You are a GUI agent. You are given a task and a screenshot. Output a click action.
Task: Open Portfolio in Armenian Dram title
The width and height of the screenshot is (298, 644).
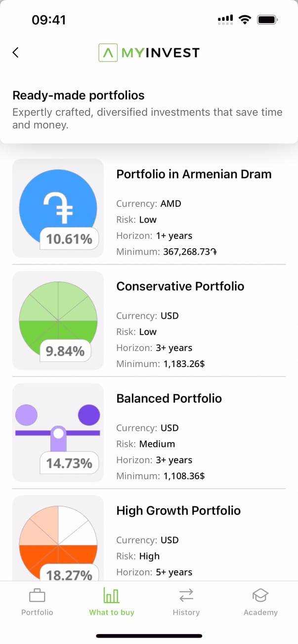click(194, 174)
